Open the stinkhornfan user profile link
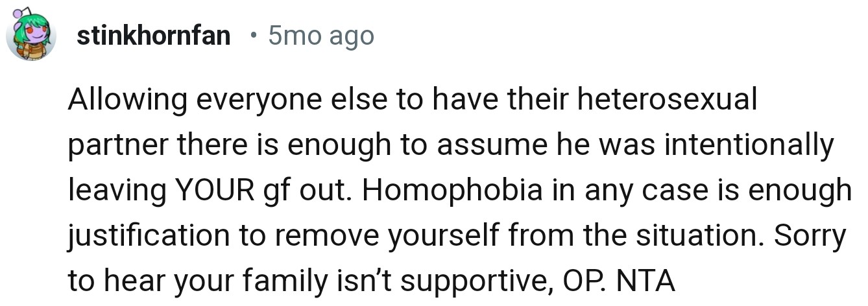The width and height of the screenshot is (868, 306). pos(153,36)
